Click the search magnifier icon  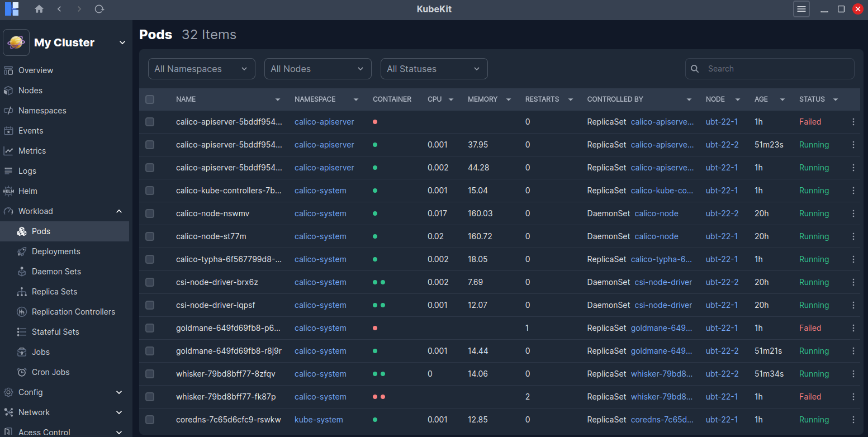[695, 69]
